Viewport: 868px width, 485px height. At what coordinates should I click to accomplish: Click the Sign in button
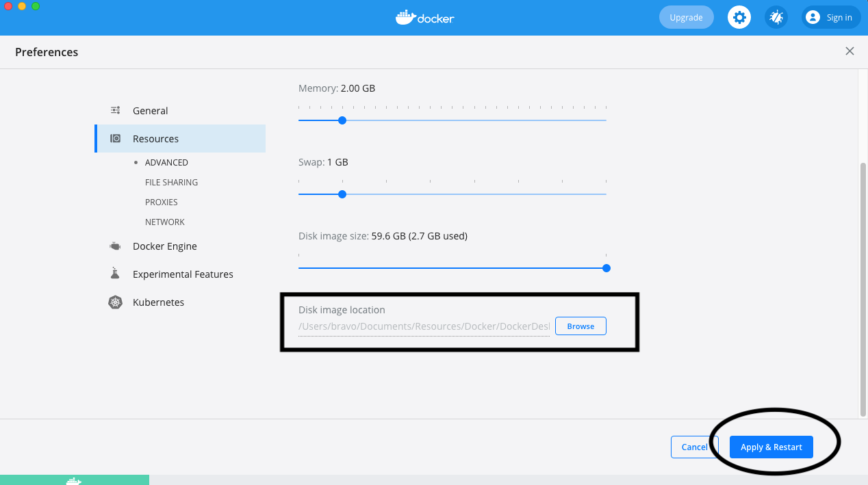click(831, 18)
